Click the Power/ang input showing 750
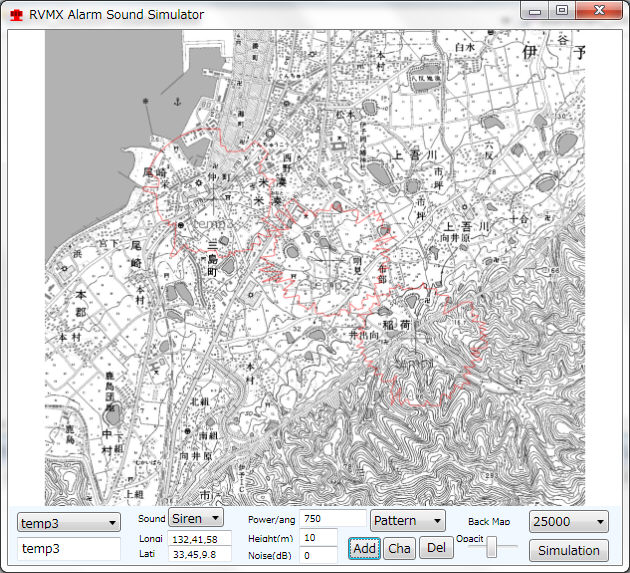The height and width of the screenshot is (573, 630). point(332,519)
